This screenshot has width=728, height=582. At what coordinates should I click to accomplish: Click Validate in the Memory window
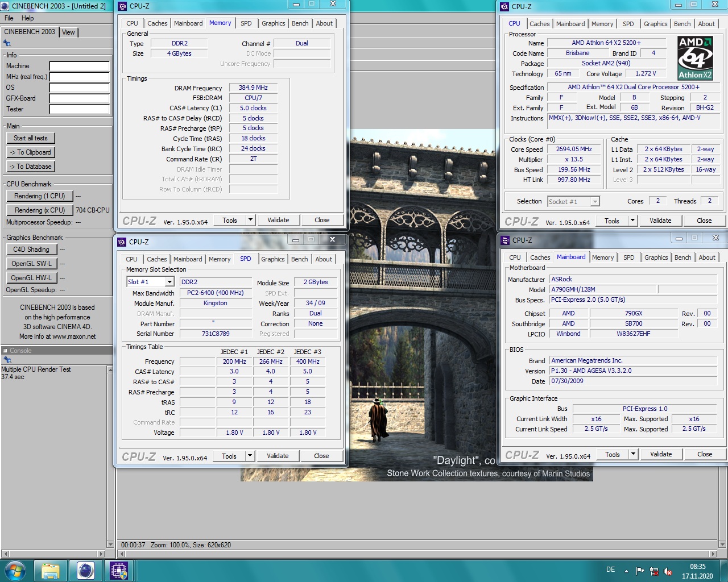point(278,220)
